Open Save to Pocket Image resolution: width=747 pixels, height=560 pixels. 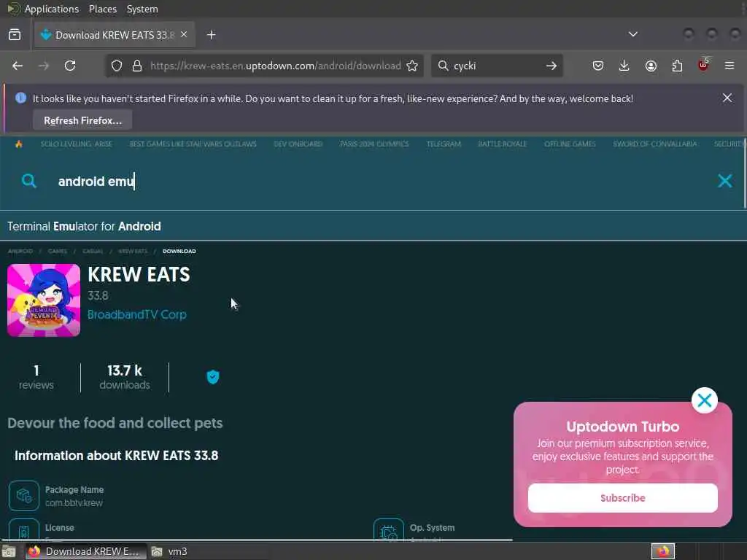[598, 66]
